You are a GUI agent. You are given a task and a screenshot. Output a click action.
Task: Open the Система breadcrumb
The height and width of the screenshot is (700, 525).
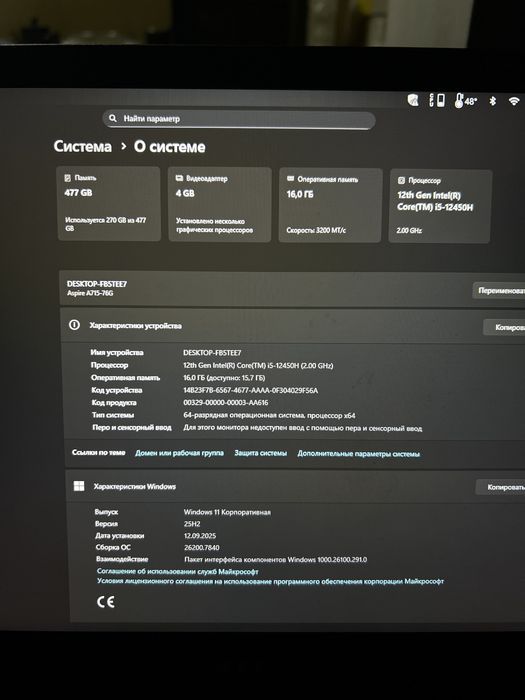(x=83, y=146)
